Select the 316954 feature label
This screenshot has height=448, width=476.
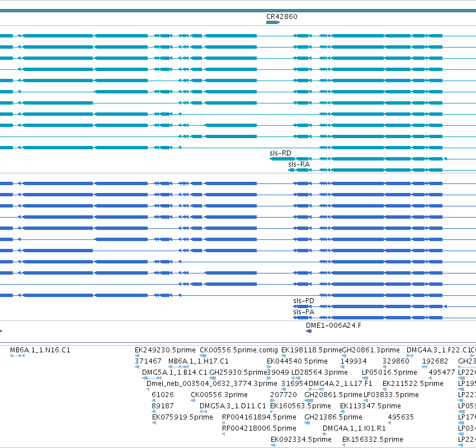click(294, 384)
